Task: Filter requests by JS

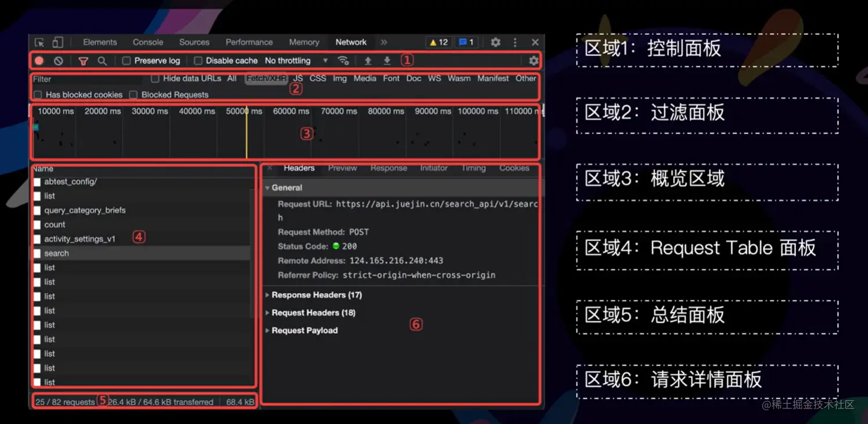Action: click(x=298, y=79)
